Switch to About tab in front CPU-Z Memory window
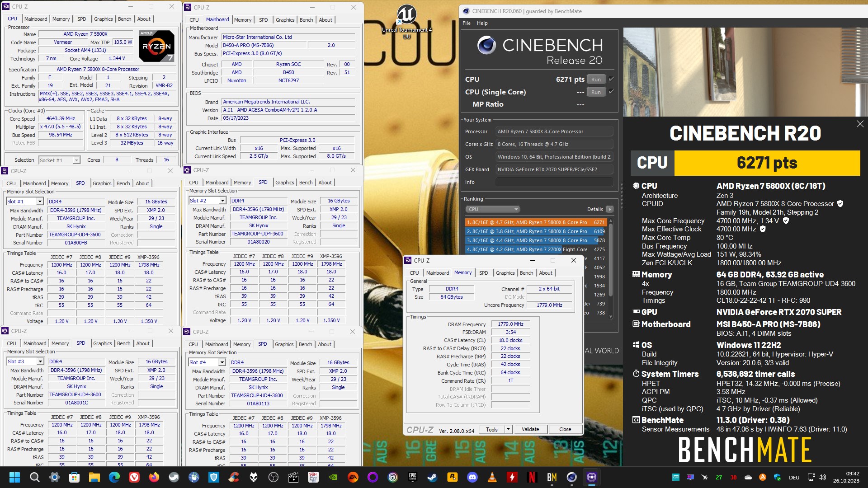Screen dimensions: 868x488 pos(546,273)
